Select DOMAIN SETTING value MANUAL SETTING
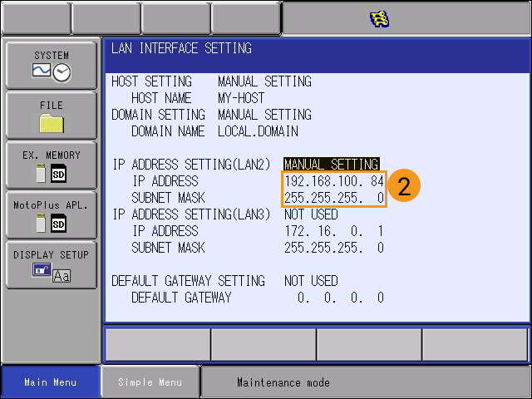Screen dimensions: 532x399 click(x=264, y=115)
